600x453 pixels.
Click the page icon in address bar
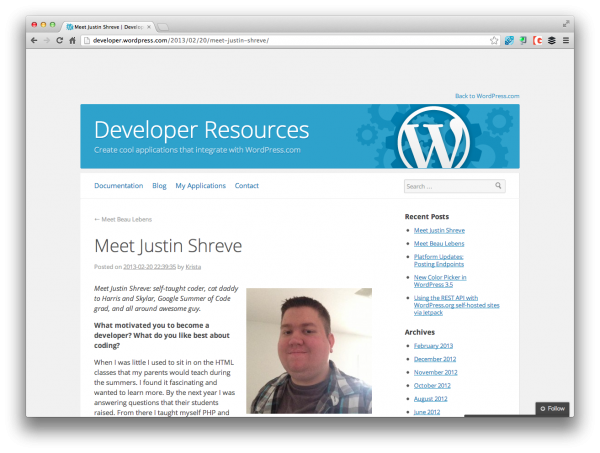(x=86, y=40)
